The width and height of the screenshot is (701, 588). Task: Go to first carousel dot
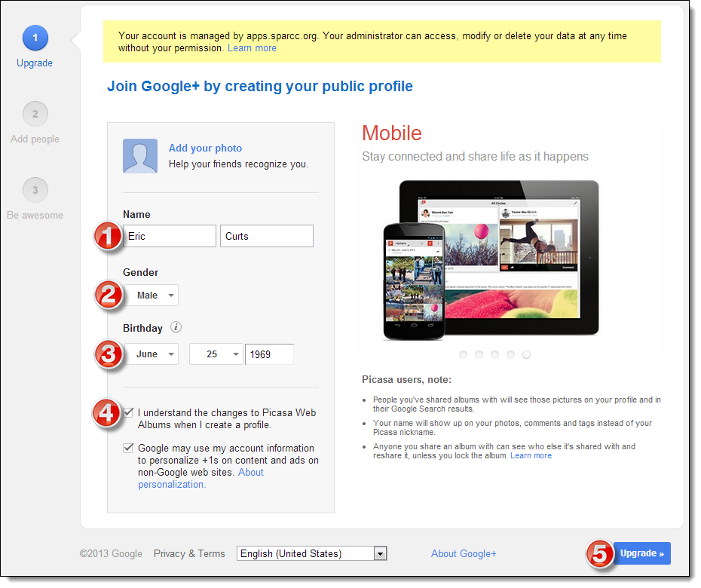pyautogui.click(x=463, y=354)
